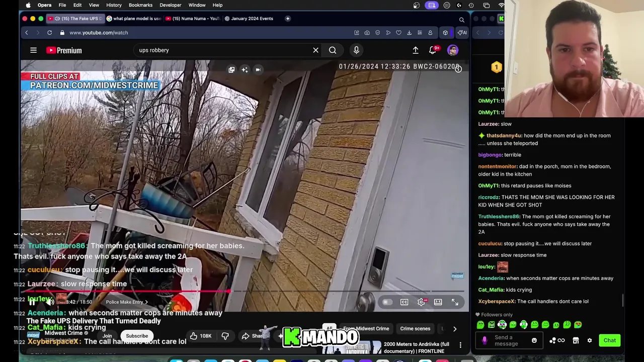Open Opera tab search magnifier
The image size is (644, 362).
(461, 20)
